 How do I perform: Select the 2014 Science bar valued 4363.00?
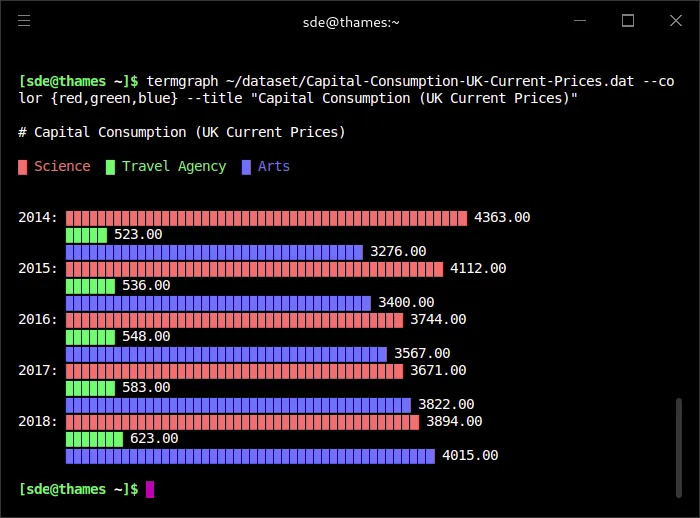(267, 218)
